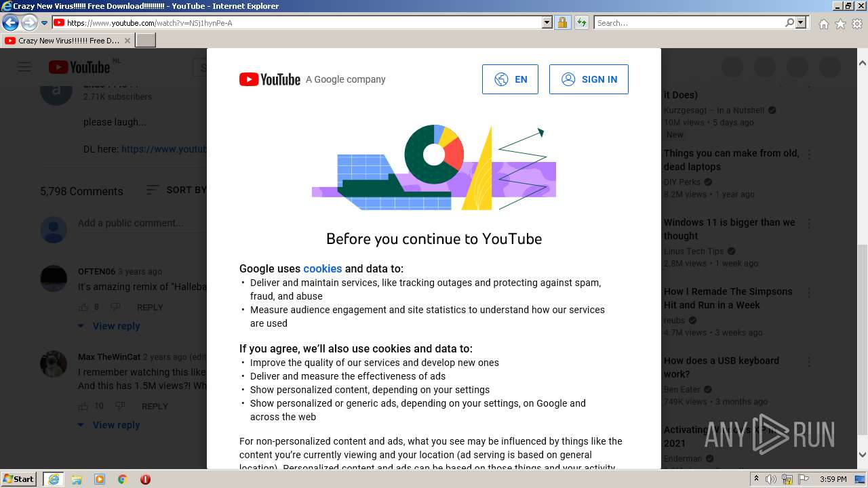Show hidden system tray icons

point(757,479)
